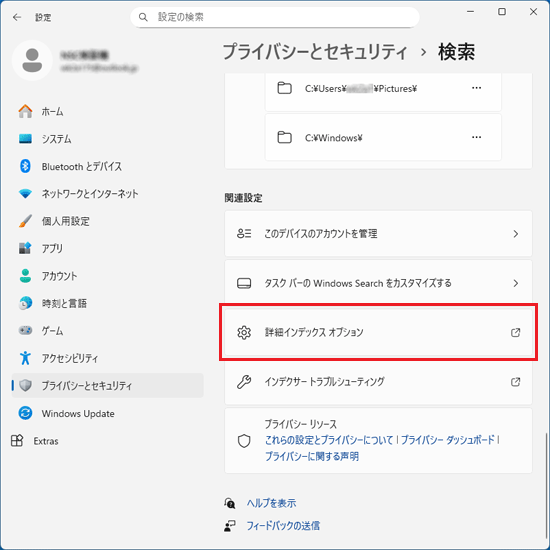Open ネットワークとインターネット settings
This screenshot has width=550, height=550.
pyautogui.click(x=107, y=194)
